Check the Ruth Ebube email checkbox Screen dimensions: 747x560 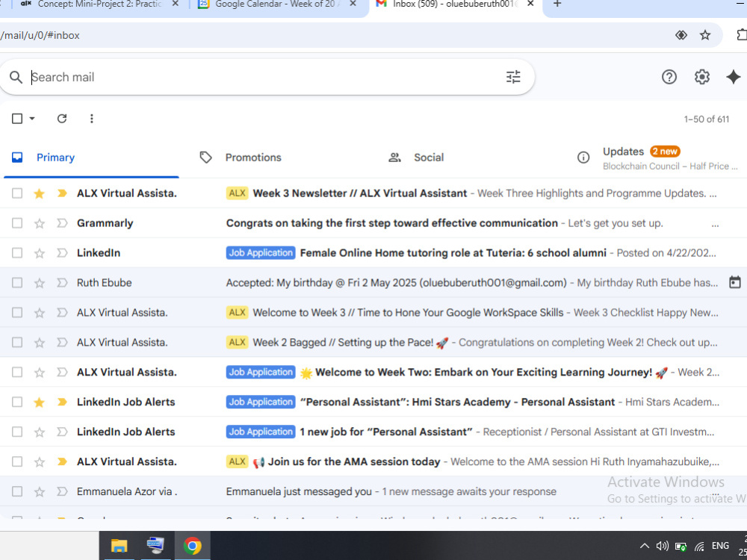(17, 283)
